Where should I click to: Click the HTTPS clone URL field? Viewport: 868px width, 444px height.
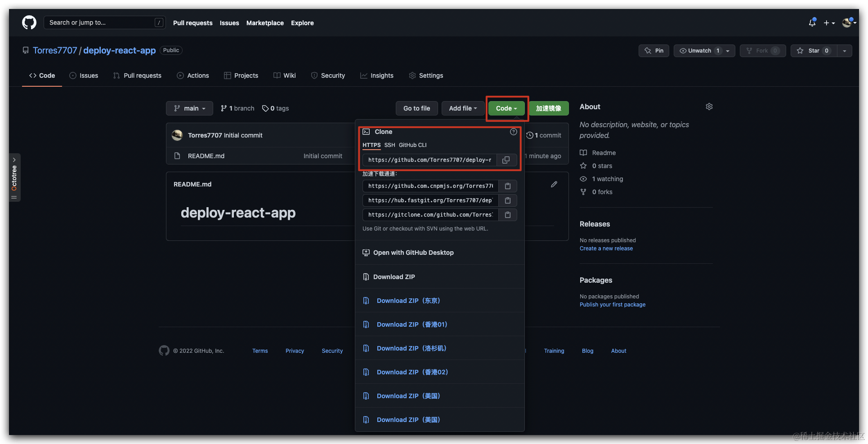click(x=430, y=160)
